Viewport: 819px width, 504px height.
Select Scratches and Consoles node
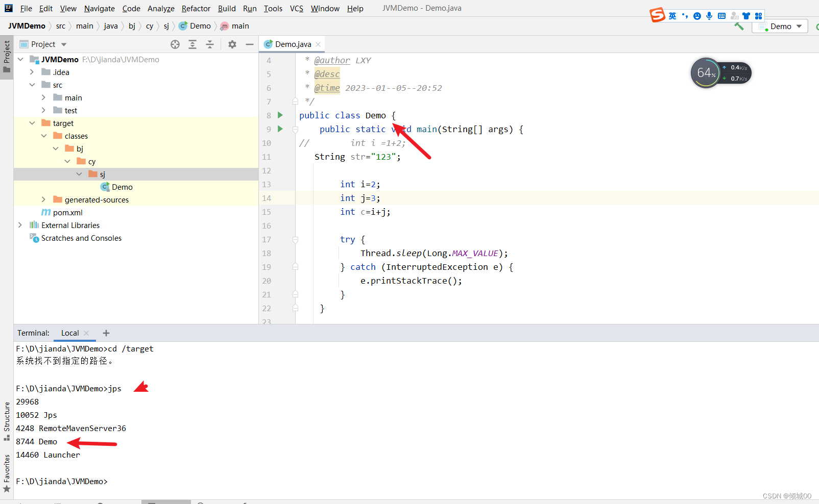[81, 238]
